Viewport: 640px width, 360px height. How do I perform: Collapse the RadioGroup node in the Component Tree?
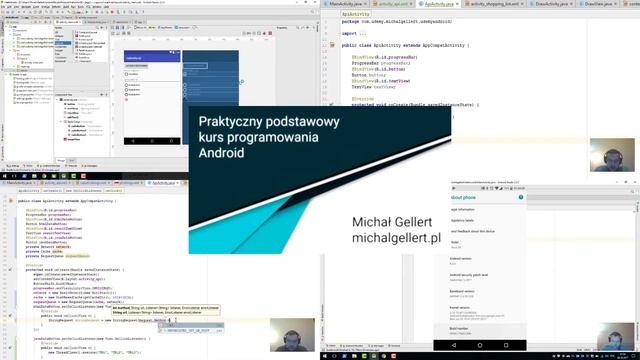[61, 122]
